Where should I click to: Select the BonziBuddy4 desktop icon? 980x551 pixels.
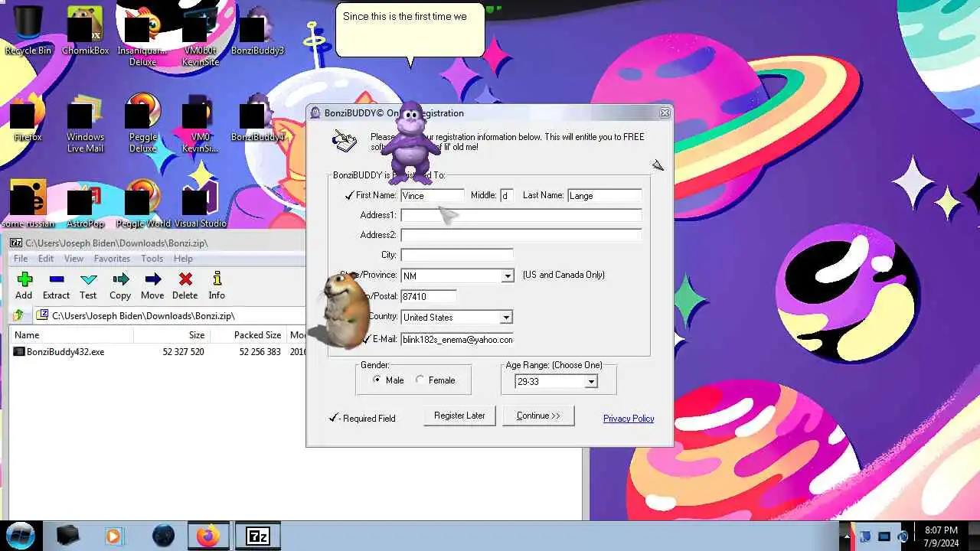tap(257, 117)
